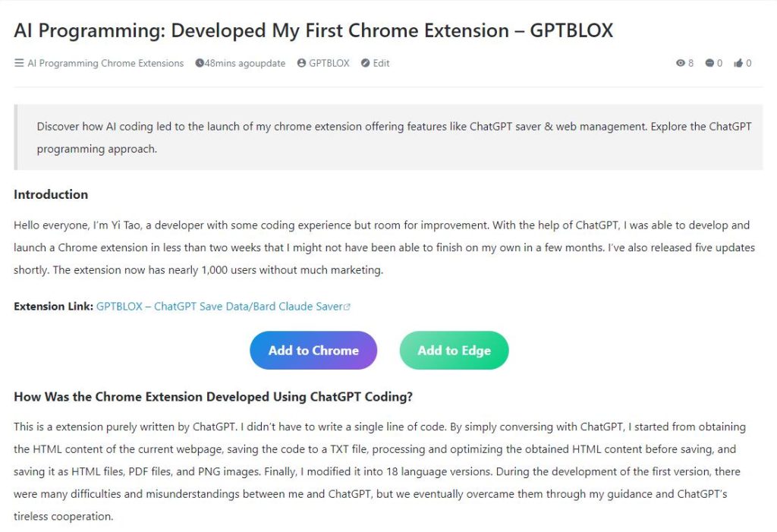Open the GPTBLOX author link
The width and height of the screenshot is (777, 532).
point(329,63)
